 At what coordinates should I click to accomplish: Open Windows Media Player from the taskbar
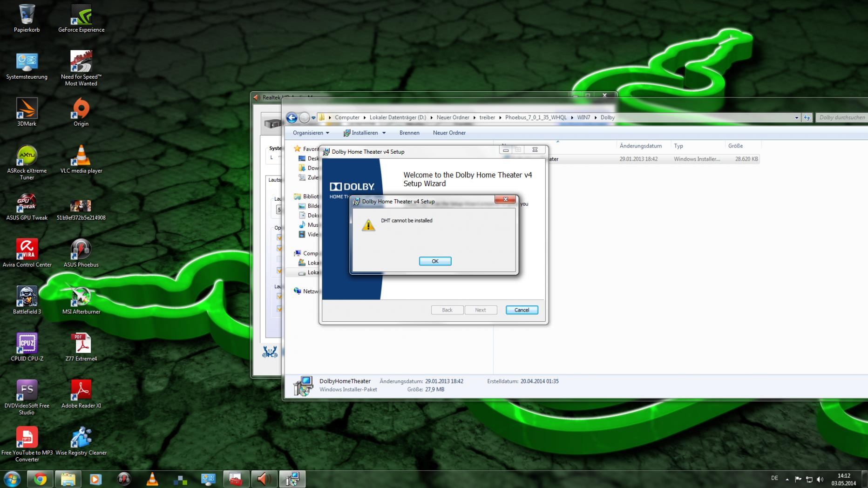point(96,479)
